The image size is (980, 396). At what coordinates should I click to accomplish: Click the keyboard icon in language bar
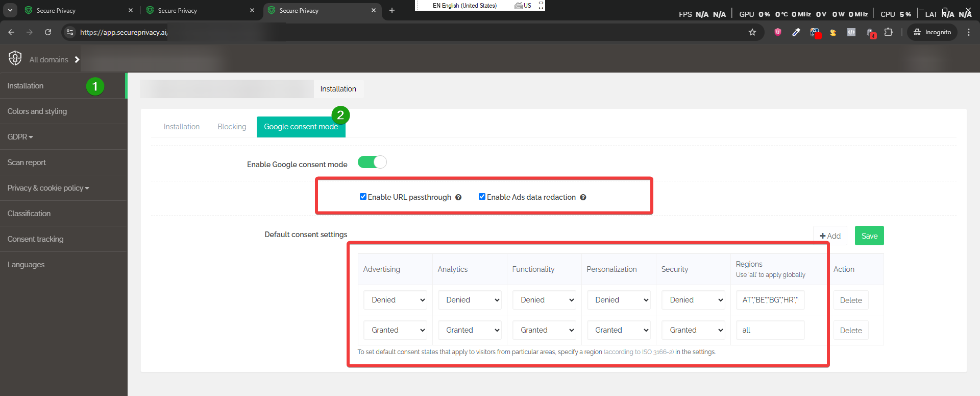click(x=519, y=6)
